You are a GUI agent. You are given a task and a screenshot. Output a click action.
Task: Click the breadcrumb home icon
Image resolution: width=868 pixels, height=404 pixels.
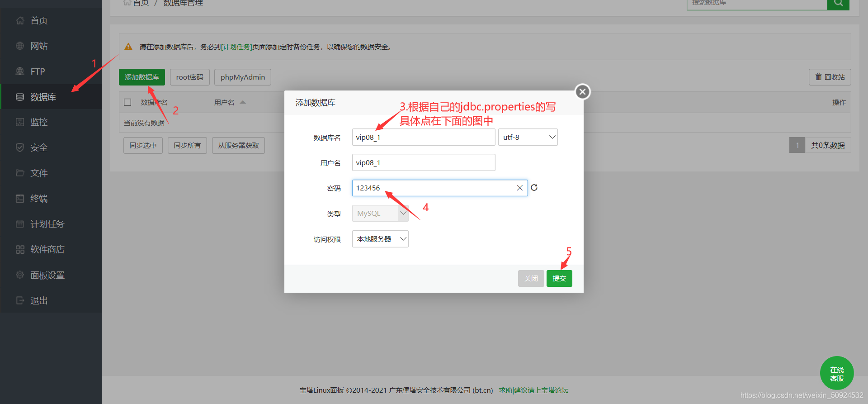(127, 3)
